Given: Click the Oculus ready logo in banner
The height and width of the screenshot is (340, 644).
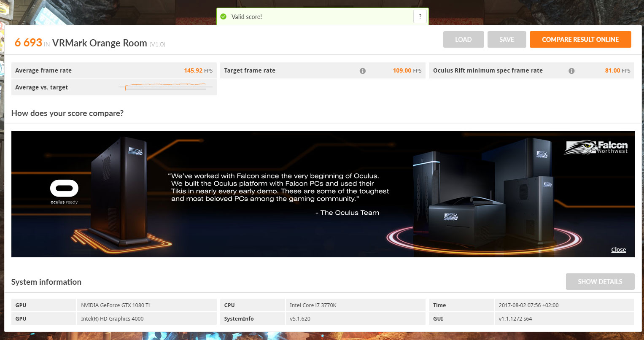Looking at the screenshot, I should point(64,192).
